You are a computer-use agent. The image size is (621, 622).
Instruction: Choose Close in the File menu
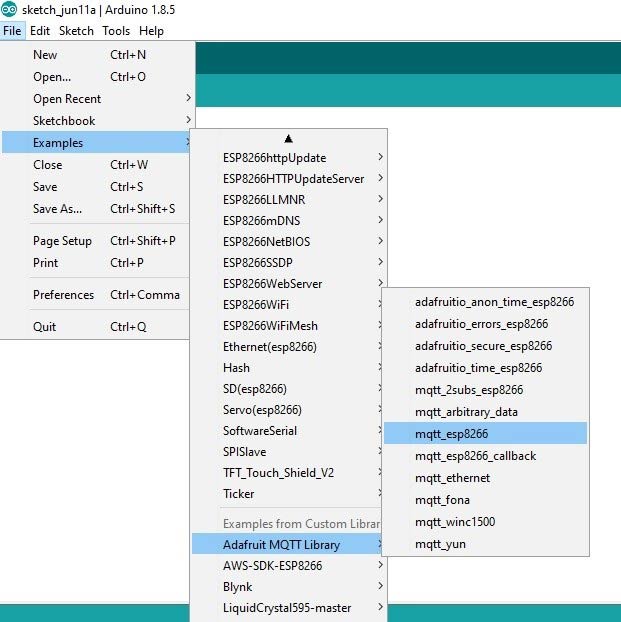coord(95,165)
